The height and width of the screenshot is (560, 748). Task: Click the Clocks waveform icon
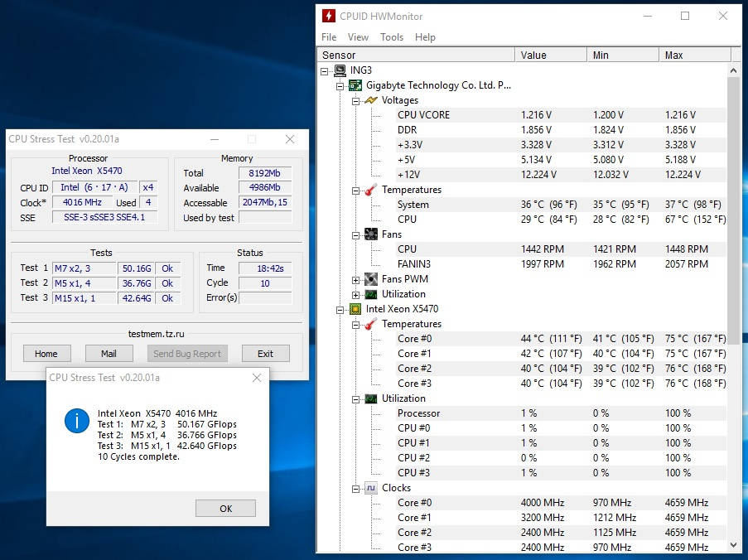click(370, 488)
